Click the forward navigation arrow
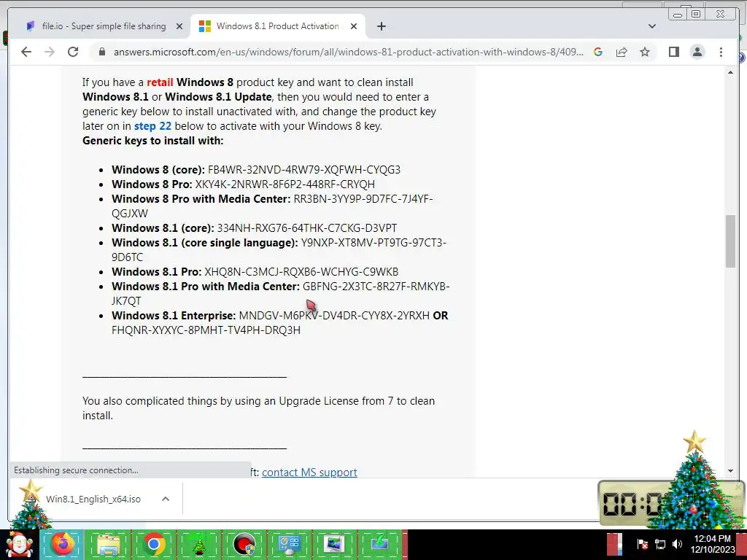The width and height of the screenshot is (747, 560). tap(50, 52)
